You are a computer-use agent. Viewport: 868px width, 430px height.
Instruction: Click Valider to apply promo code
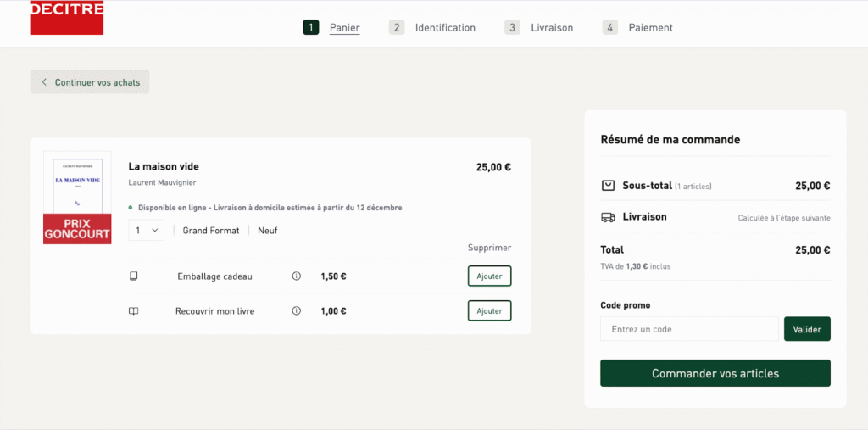click(x=806, y=329)
